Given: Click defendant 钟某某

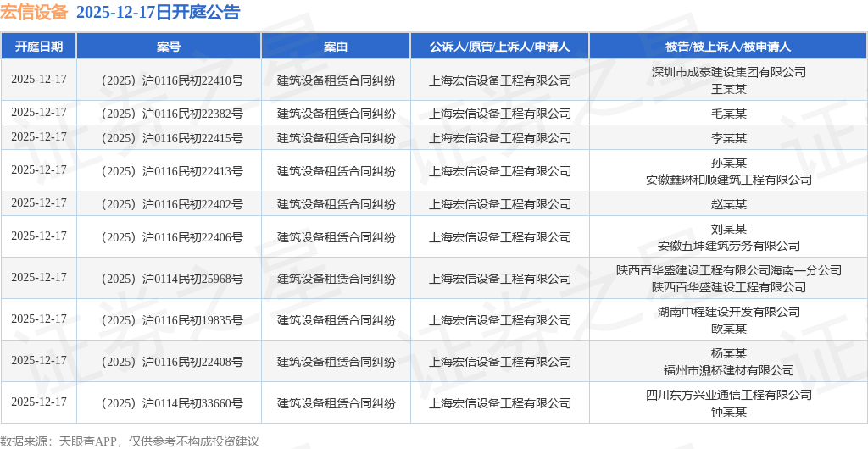Looking at the screenshot, I should click(x=728, y=412).
